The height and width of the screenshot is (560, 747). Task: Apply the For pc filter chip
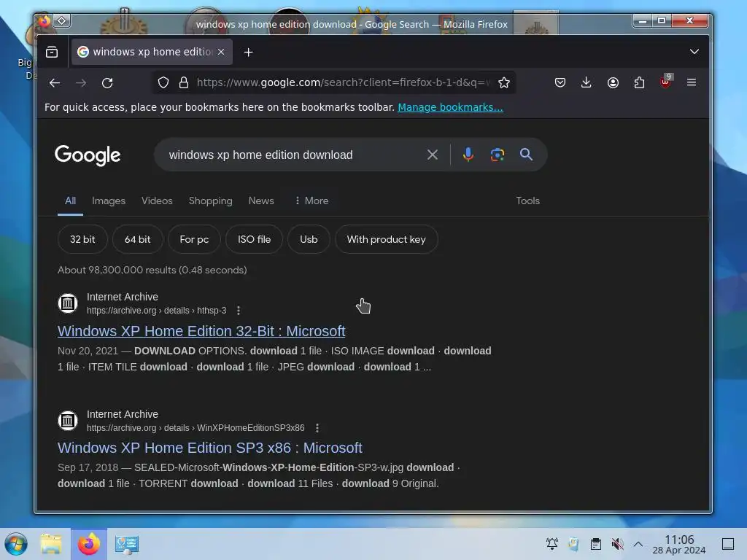pos(194,239)
